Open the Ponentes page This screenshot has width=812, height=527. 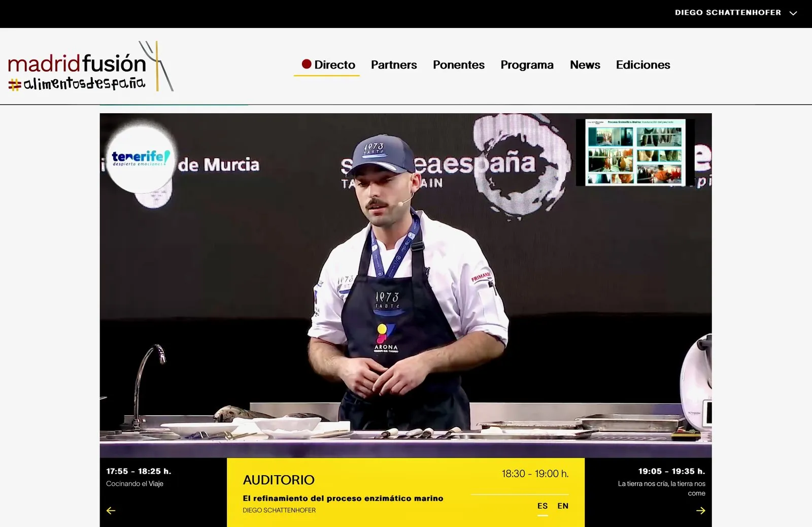(459, 64)
